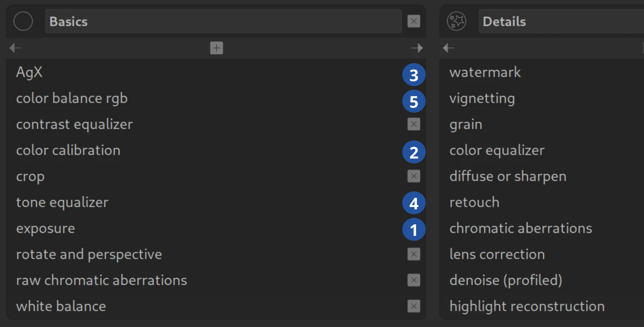
Task: Select diffuse or sharpen module
Action: pyautogui.click(x=508, y=176)
